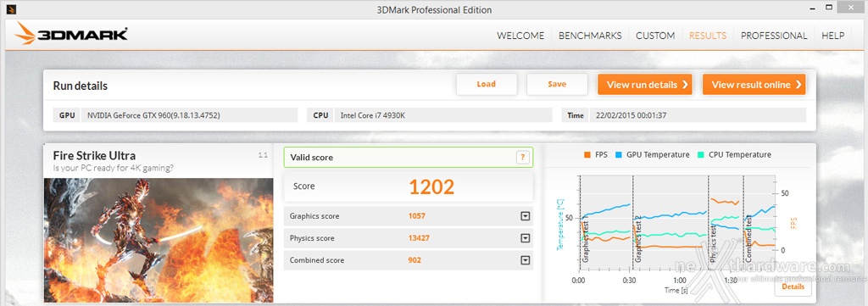868x306 pixels.
Task: Click the orange FPS legend swatch
Action: pos(587,155)
